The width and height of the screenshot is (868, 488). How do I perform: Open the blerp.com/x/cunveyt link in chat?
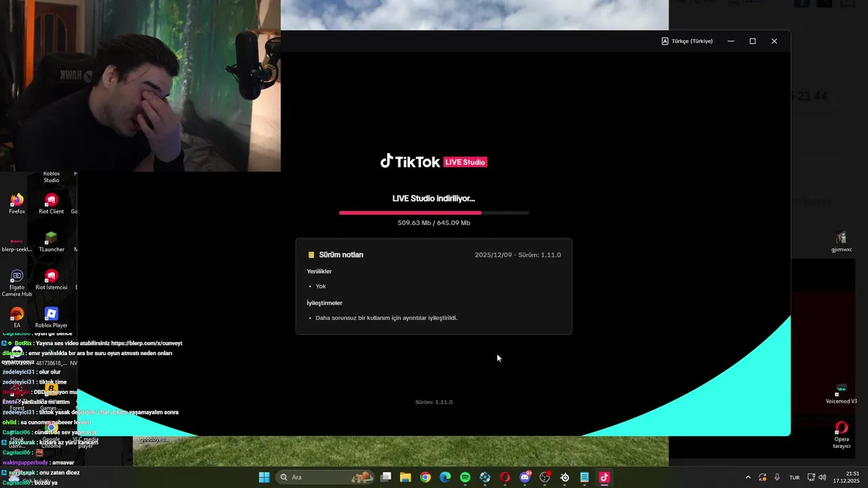pos(147,343)
